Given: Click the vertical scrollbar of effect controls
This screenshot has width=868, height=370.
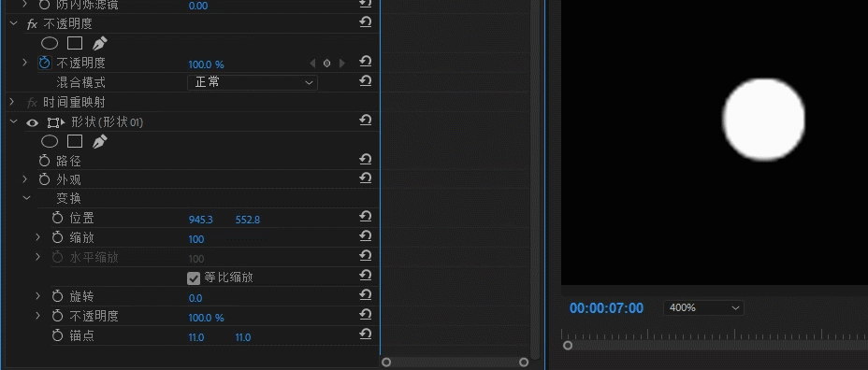Looking at the screenshot, I should 535,179.
